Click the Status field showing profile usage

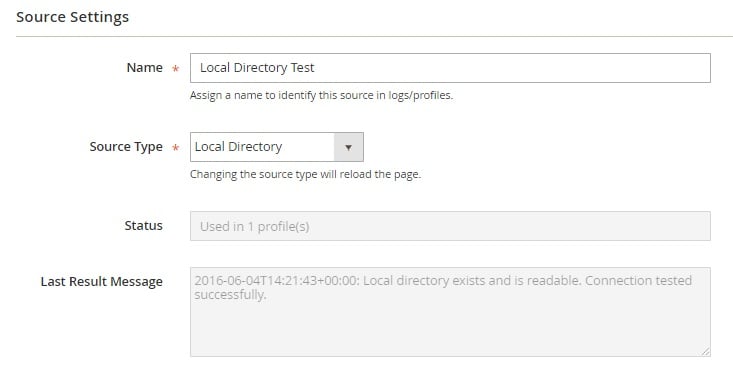tap(450, 226)
